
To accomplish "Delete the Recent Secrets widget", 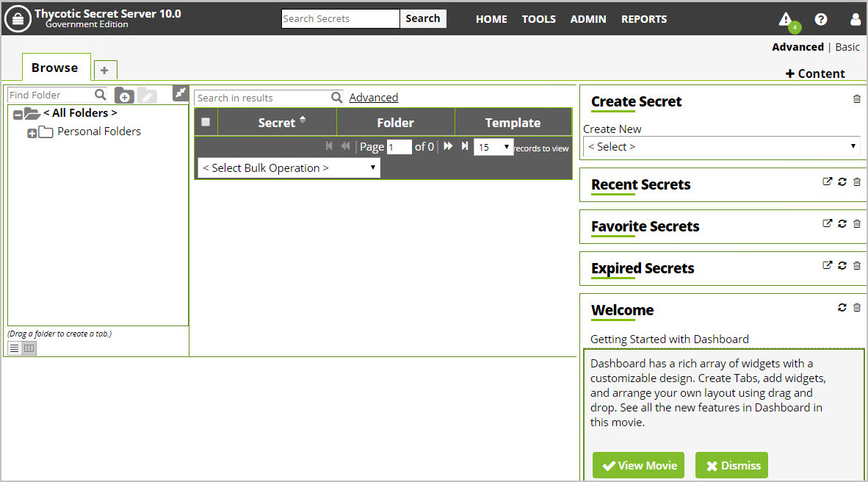I will point(857,181).
